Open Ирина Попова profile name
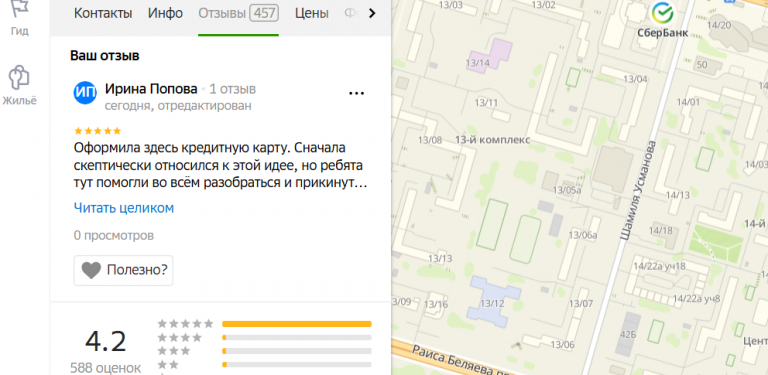Image resolution: width=768 pixels, height=375 pixels. coord(151,89)
